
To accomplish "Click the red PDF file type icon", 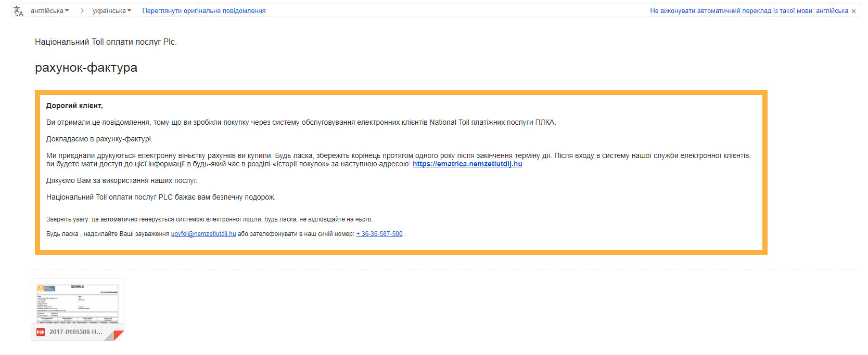I will click(41, 332).
